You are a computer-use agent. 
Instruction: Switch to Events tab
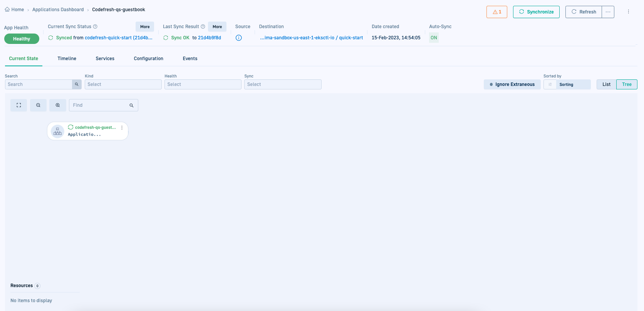(190, 59)
